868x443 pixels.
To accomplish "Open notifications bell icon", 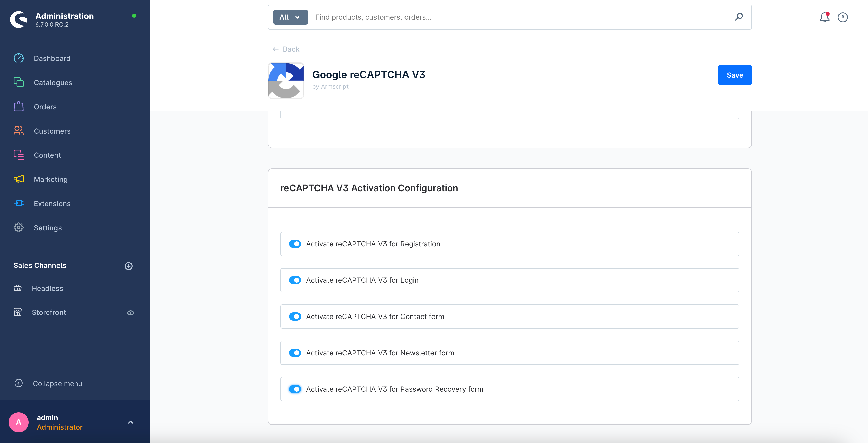I will 824,17.
